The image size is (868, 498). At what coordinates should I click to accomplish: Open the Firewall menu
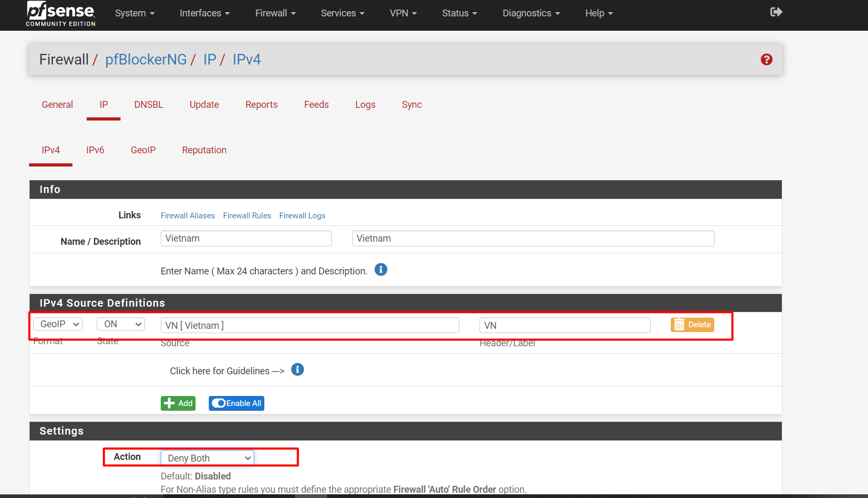click(x=275, y=13)
